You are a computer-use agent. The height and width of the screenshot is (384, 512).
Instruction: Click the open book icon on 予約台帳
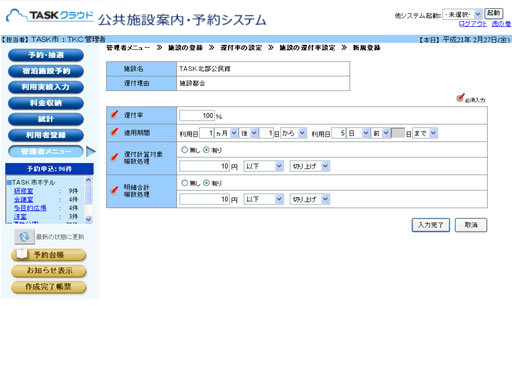coord(22,254)
